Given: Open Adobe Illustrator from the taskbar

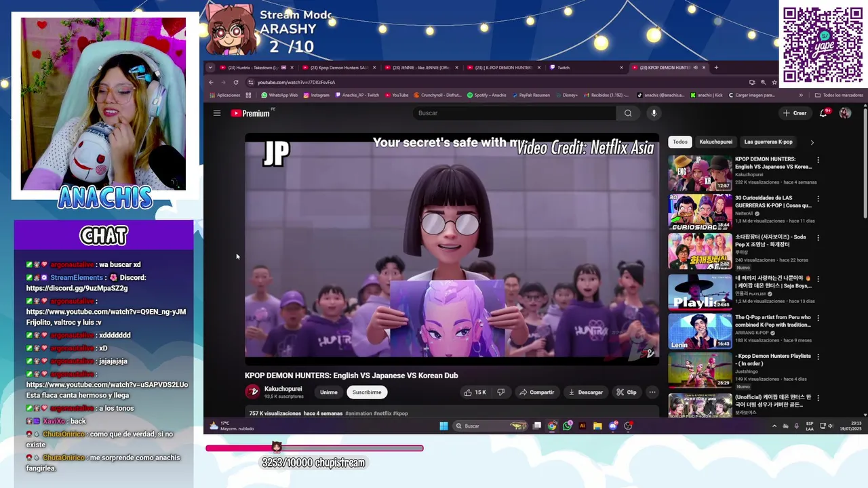Looking at the screenshot, I should coord(582,426).
